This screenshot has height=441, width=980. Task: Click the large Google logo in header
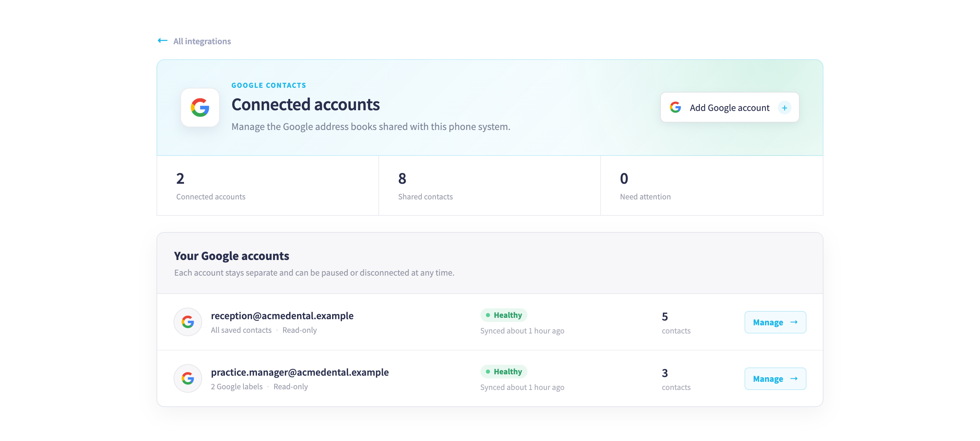[x=200, y=107]
